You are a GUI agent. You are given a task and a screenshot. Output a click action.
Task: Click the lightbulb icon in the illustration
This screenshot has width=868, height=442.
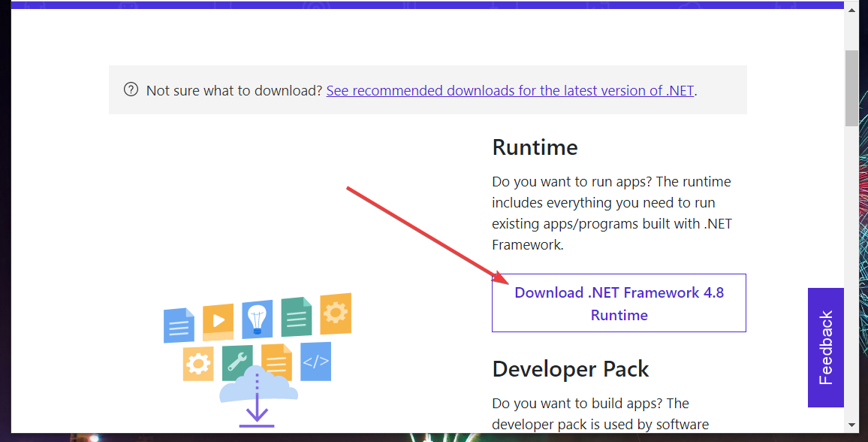(x=257, y=319)
